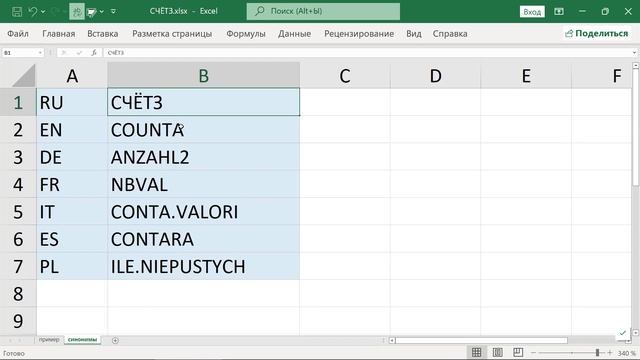Select column B header
Image resolution: width=640 pixels, height=360 pixels.
point(203,76)
